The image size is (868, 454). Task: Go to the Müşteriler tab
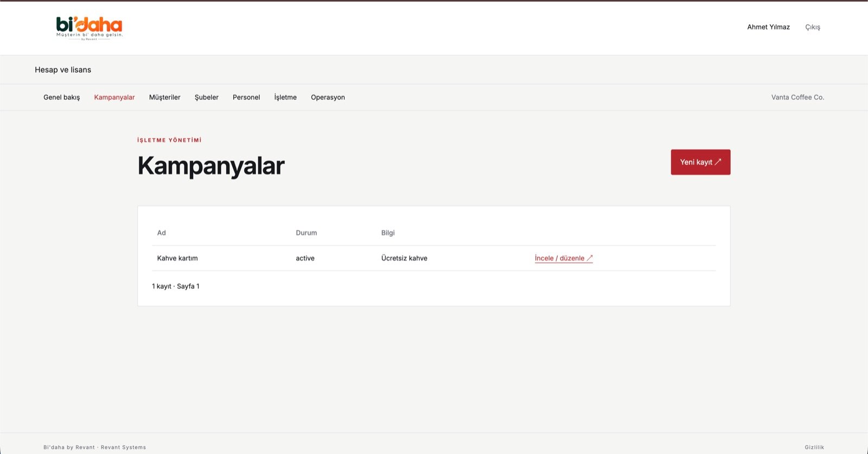(x=164, y=97)
